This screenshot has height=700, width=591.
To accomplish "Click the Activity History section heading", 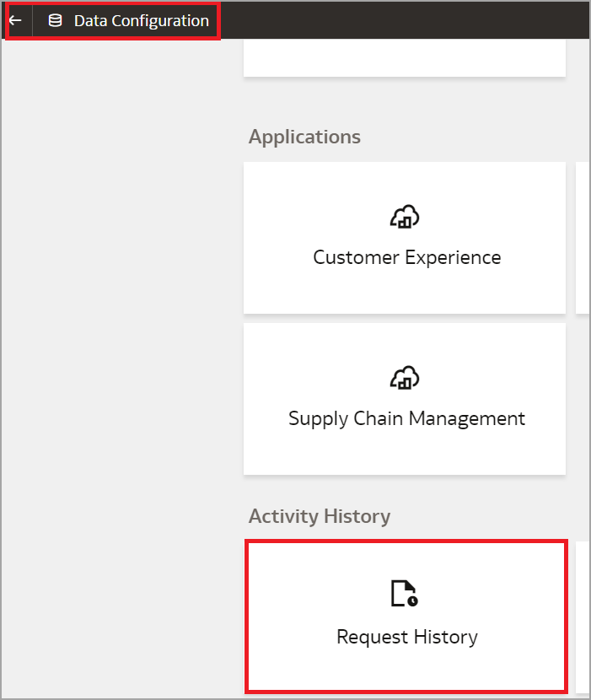I will tap(319, 516).
